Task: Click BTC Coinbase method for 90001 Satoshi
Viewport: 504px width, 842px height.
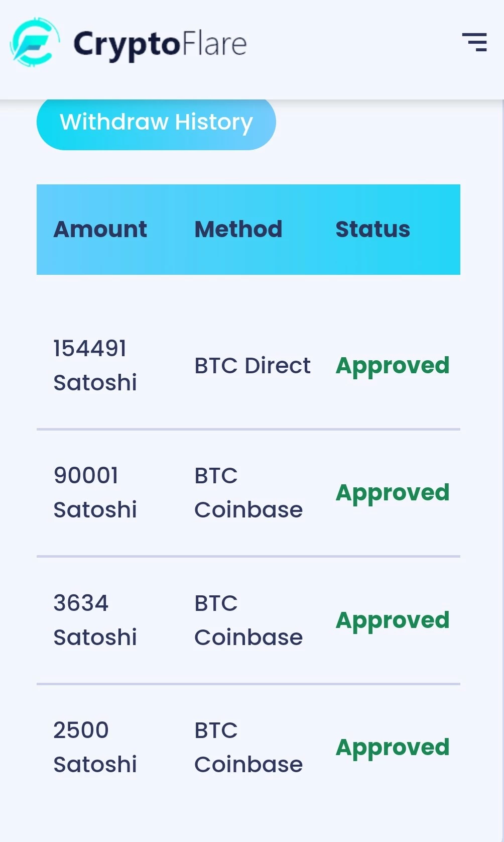Action: (248, 492)
